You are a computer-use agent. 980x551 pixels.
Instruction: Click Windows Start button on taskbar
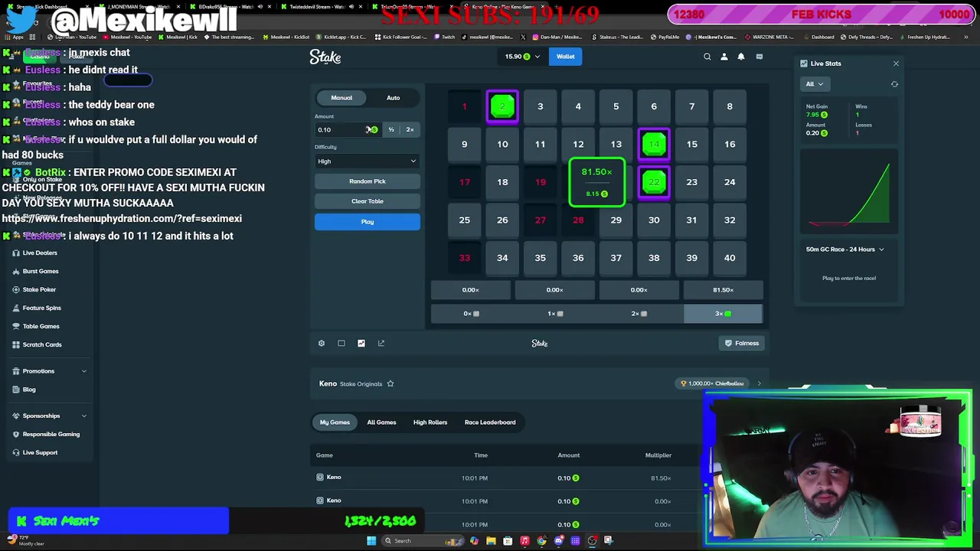point(371,541)
